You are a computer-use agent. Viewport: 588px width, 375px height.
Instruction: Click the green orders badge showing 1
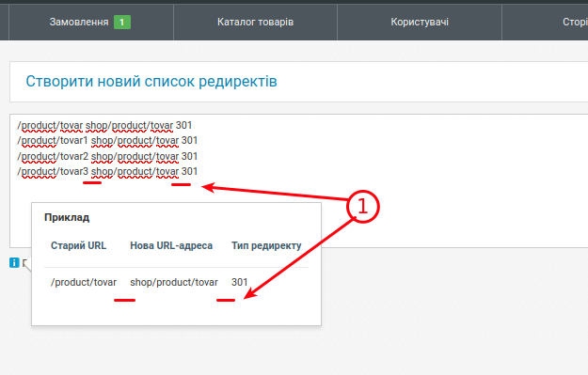(x=122, y=23)
